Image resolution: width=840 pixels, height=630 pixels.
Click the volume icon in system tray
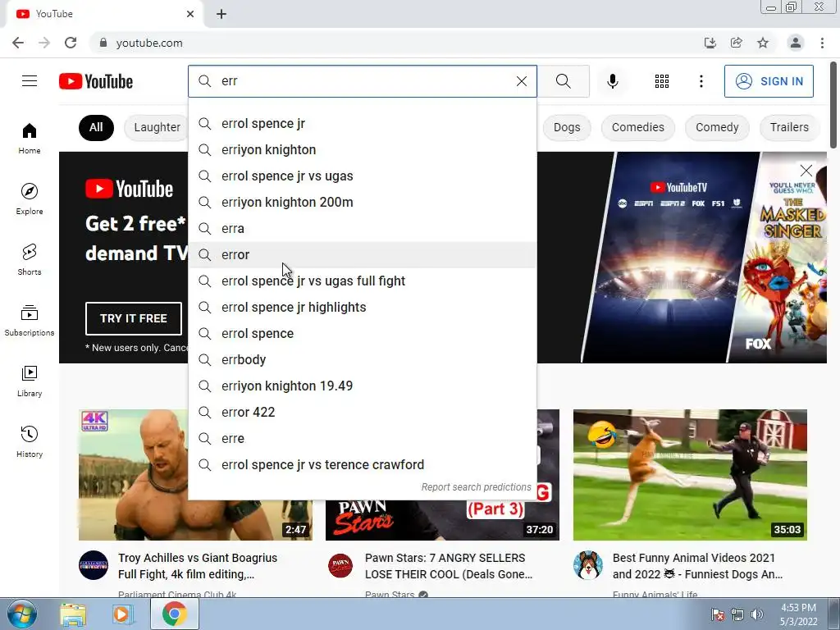point(757,614)
